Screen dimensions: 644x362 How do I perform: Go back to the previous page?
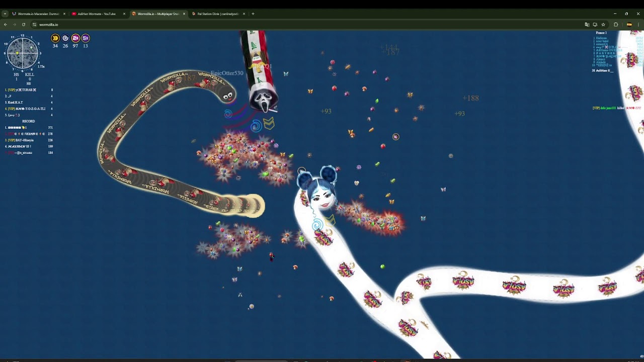[6, 24]
